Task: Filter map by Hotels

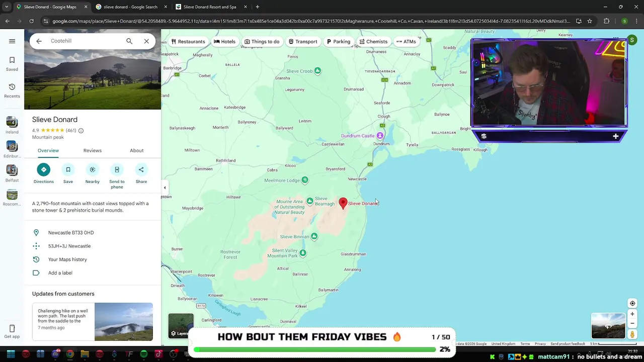Action: click(224, 42)
